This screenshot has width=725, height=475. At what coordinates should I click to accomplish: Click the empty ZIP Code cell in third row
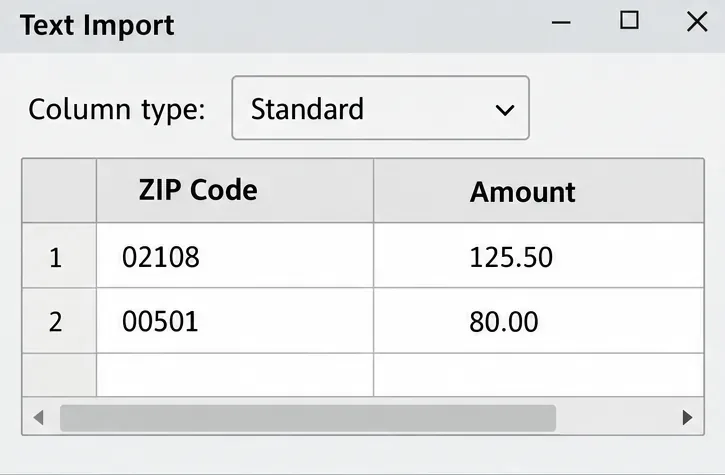tap(235, 375)
